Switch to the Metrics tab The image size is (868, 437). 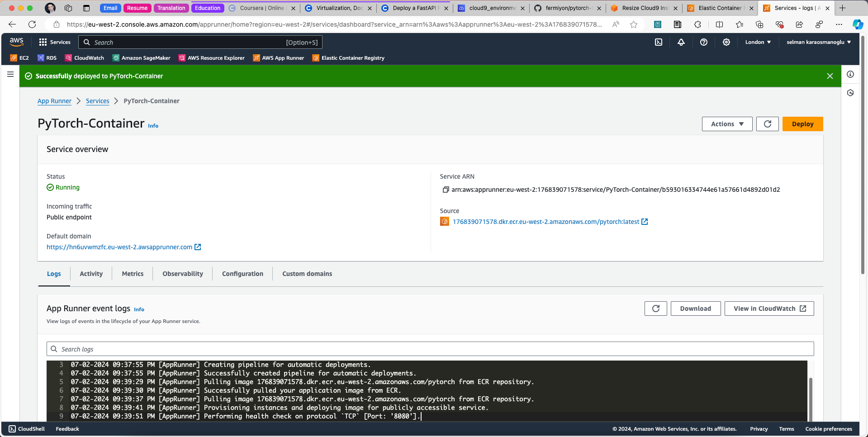point(133,274)
